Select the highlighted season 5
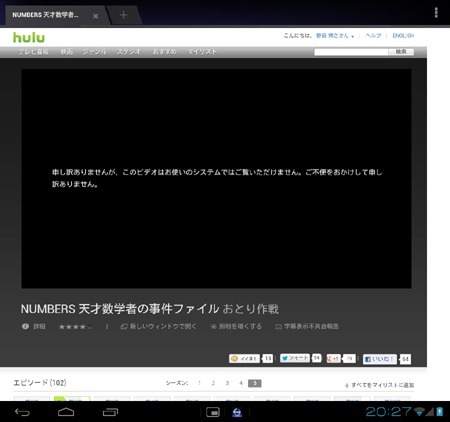Image resolution: width=450 pixels, height=422 pixels. pos(255,383)
